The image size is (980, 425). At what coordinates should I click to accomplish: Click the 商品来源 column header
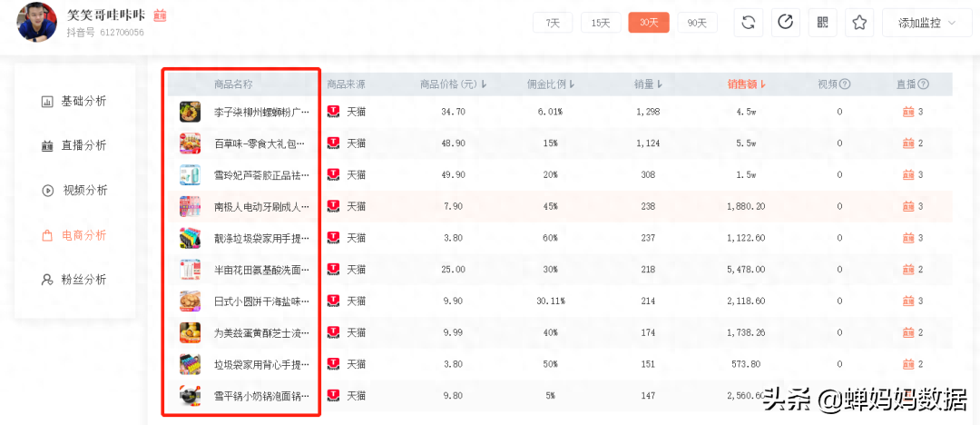[347, 84]
